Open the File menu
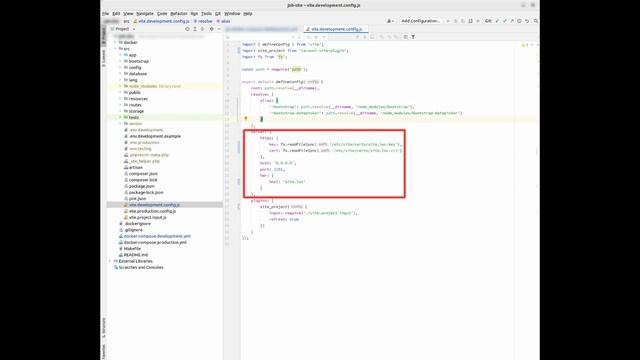Viewport: 640px width, 360px height. [105, 13]
